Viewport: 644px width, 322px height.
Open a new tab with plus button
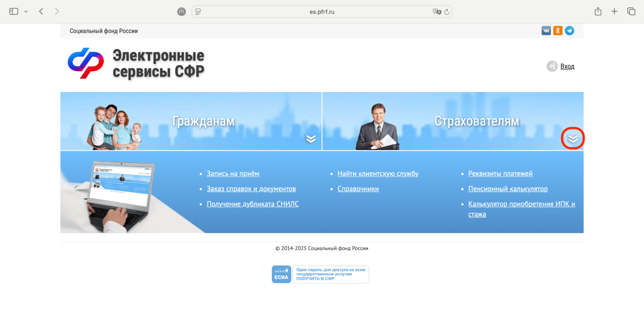coord(614,12)
